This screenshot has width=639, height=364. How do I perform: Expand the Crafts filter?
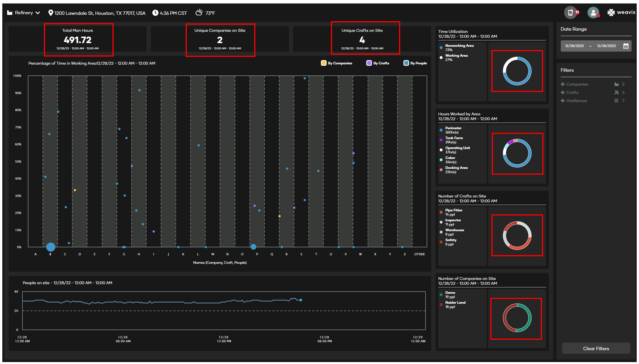pyautogui.click(x=570, y=92)
